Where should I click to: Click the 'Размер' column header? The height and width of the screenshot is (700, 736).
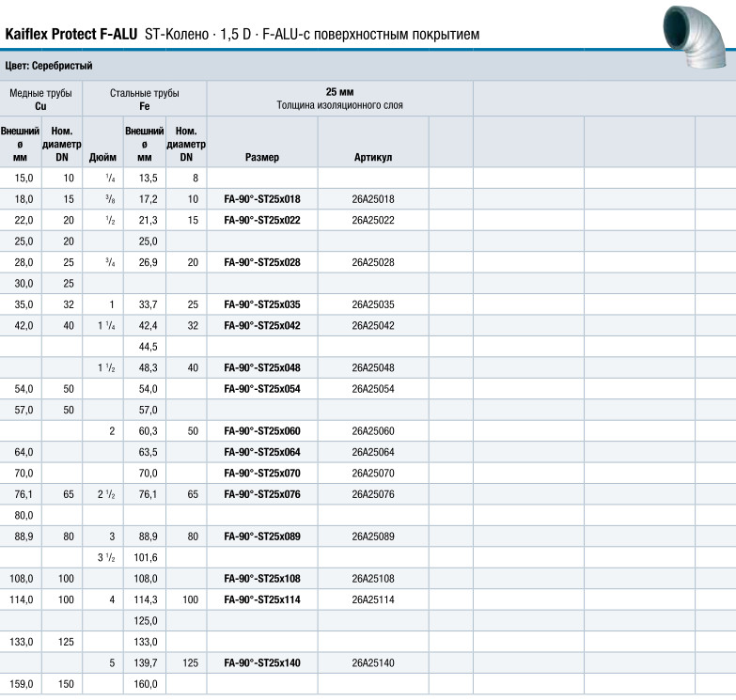pos(262,157)
